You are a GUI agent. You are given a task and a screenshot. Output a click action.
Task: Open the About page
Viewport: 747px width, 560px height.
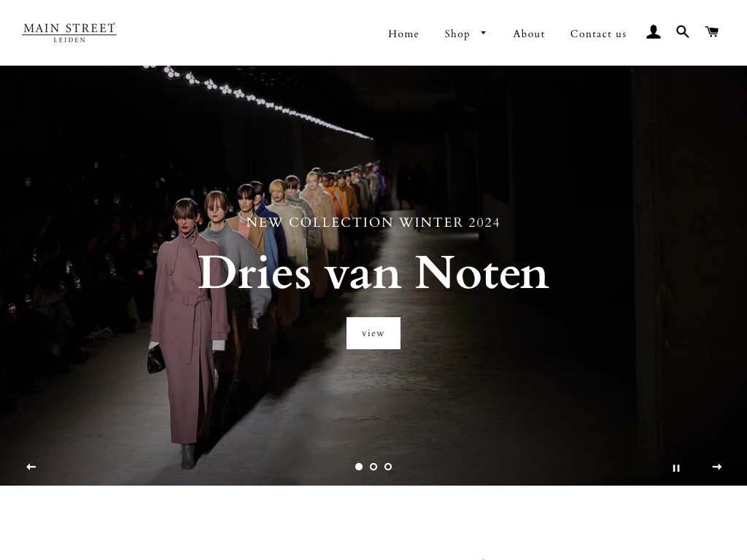[x=529, y=34]
